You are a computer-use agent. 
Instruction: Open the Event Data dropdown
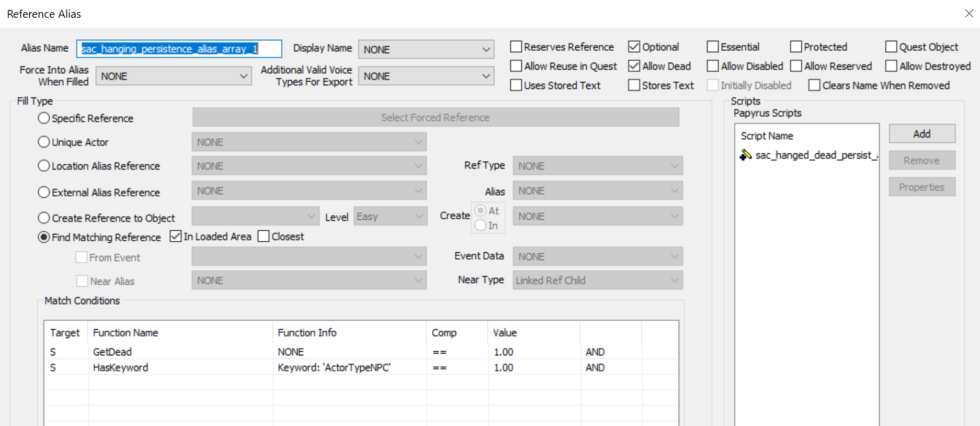click(x=598, y=256)
